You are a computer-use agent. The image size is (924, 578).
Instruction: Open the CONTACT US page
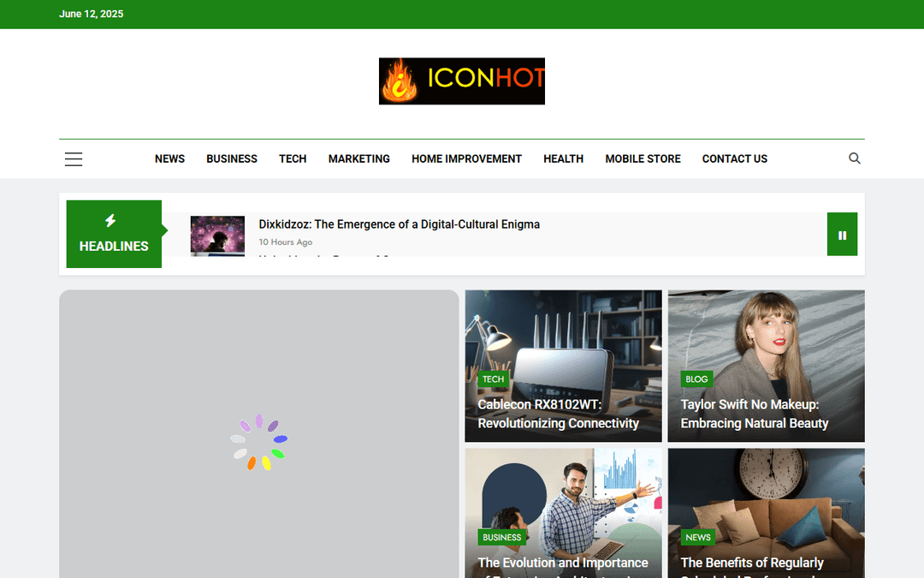[x=735, y=159]
